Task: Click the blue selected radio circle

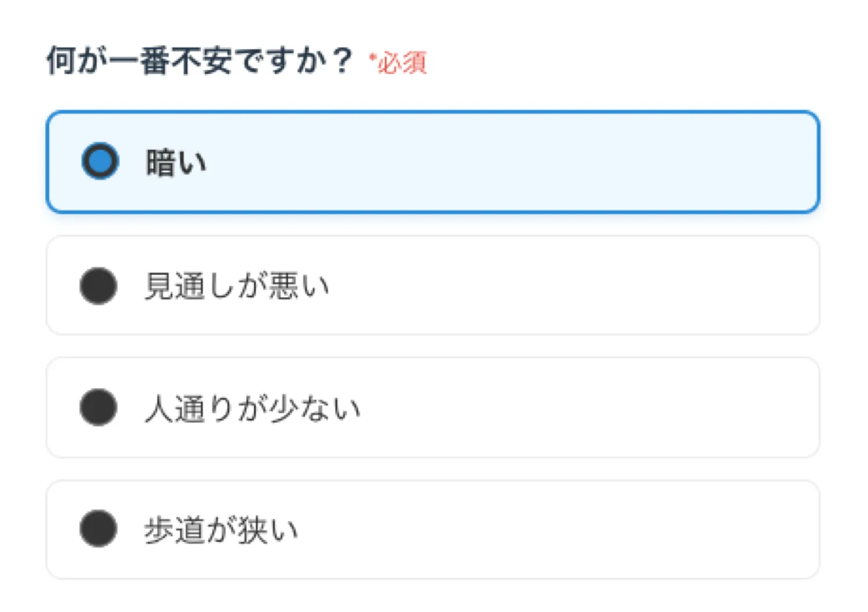Action: tap(100, 161)
